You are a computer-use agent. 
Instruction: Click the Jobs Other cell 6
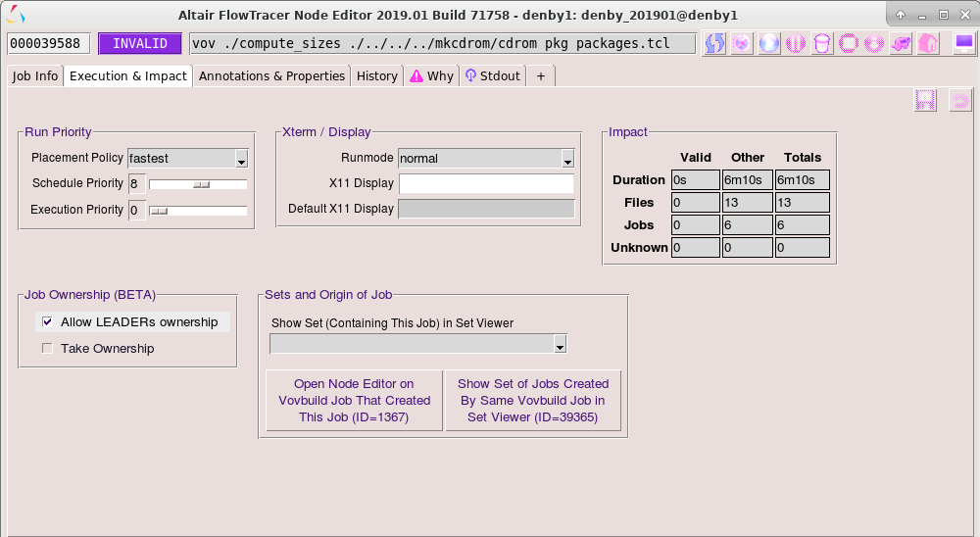tap(747, 225)
